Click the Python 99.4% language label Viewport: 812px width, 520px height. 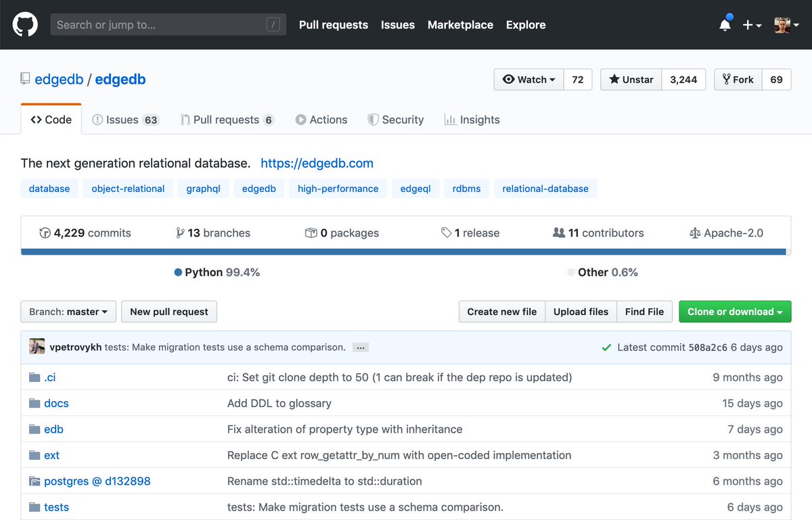(x=217, y=272)
